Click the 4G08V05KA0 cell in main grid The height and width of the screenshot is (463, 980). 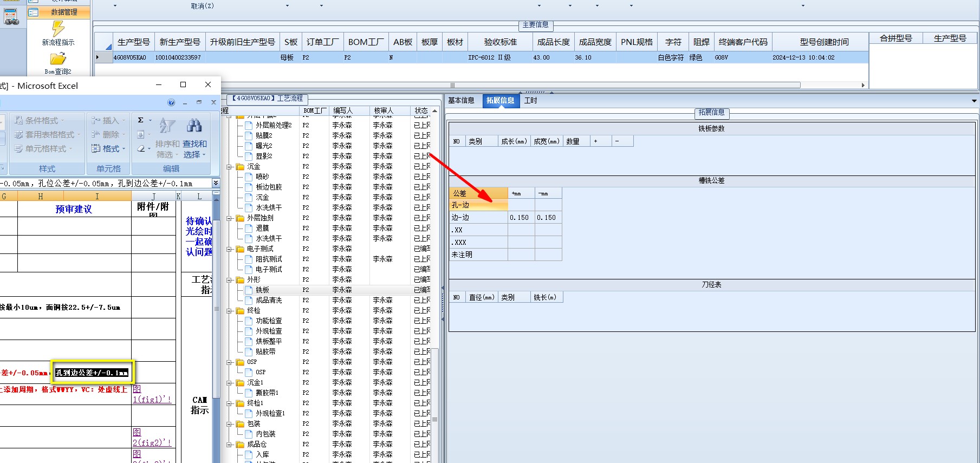point(133,57)
